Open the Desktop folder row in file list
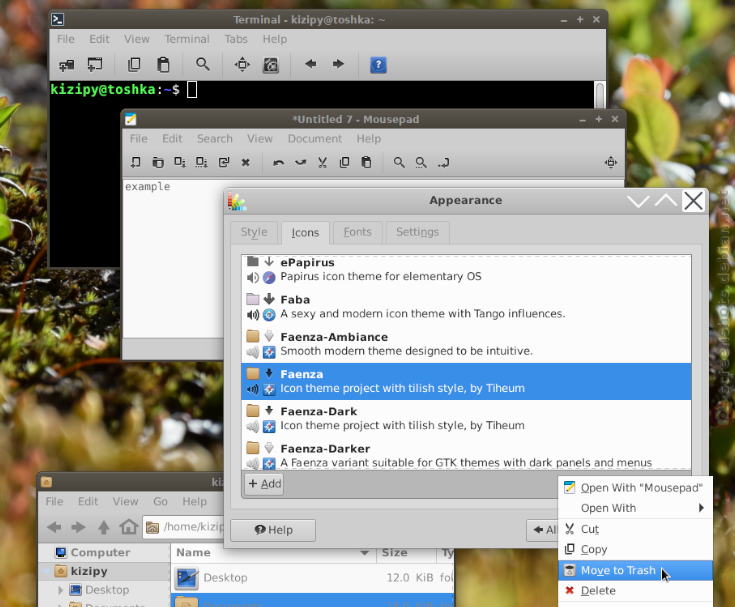Viewport: 735px width, 607px height. pos(312,578)
